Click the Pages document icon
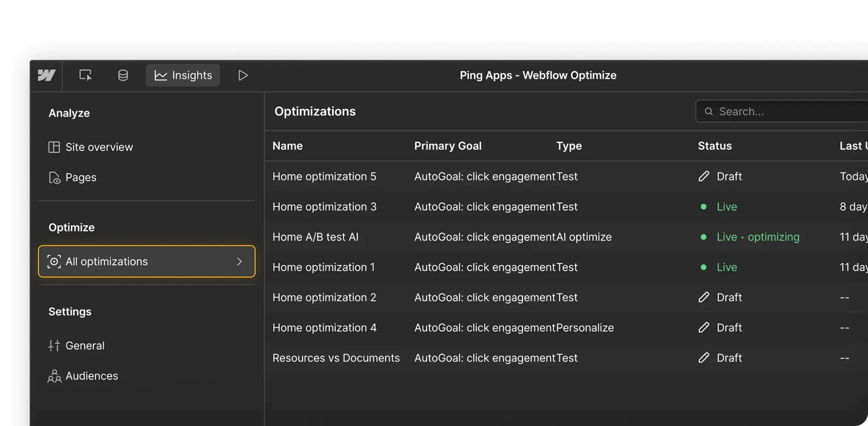Screen dimensions: 868x426 pos(54,178)
